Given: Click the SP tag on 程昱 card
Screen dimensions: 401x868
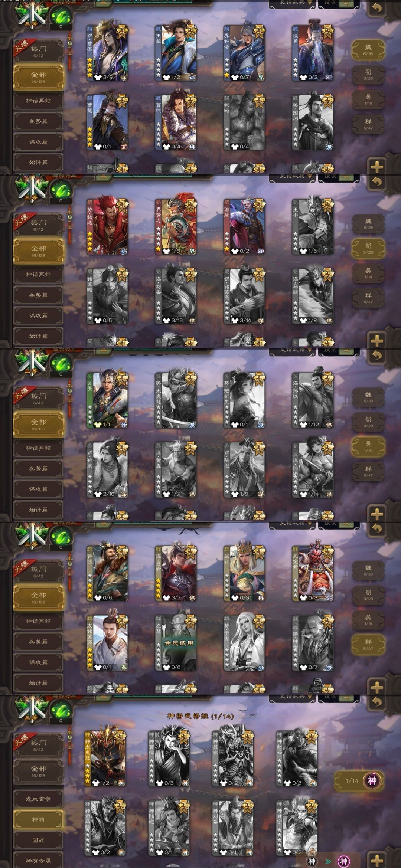Looking at the screenshot, I should pos(329,78).
